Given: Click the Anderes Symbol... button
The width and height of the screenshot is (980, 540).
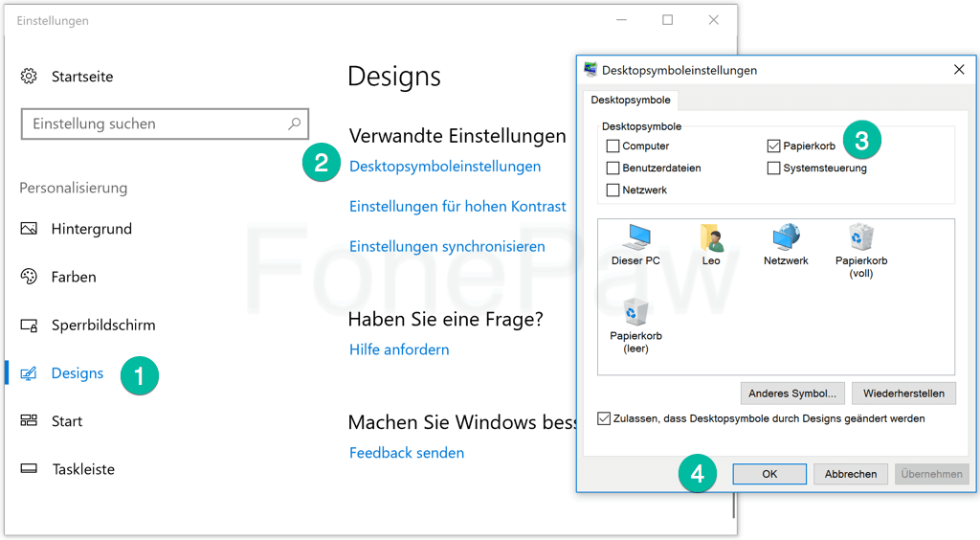Looking at the screenshot, I should tap(792, 394).
